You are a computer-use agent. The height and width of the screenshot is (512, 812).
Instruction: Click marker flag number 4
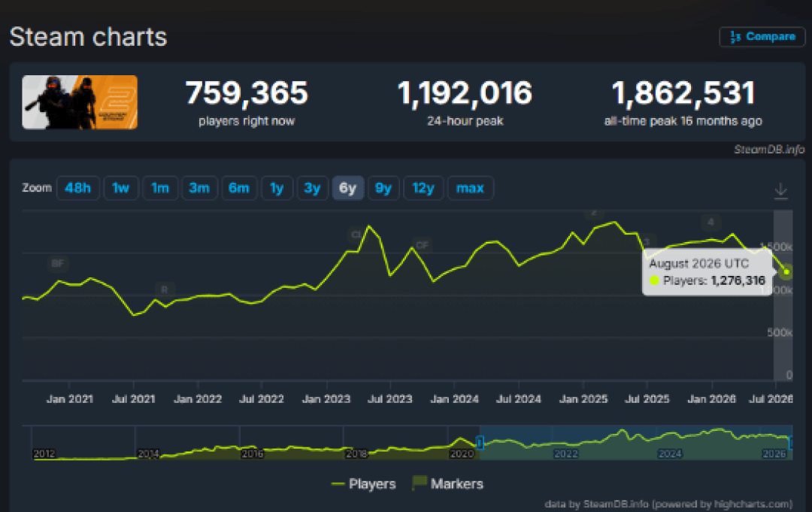pos(710,222)
